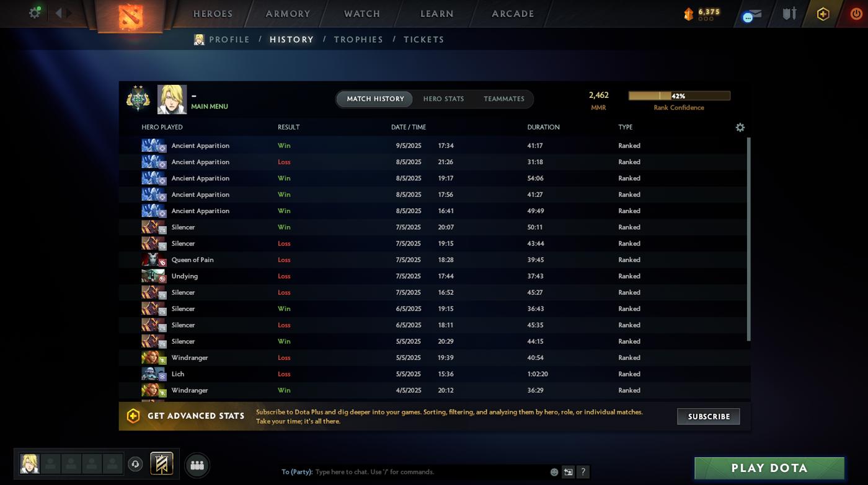Click the match list vertical scrollbar

click(x=748, y=238)
